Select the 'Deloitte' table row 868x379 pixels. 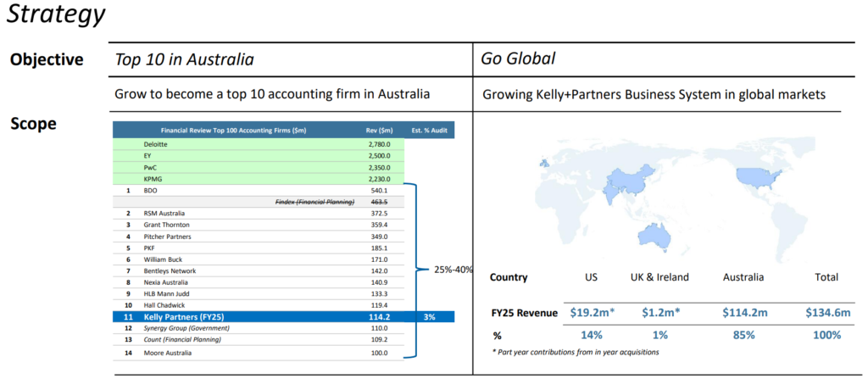pos(259,144)
